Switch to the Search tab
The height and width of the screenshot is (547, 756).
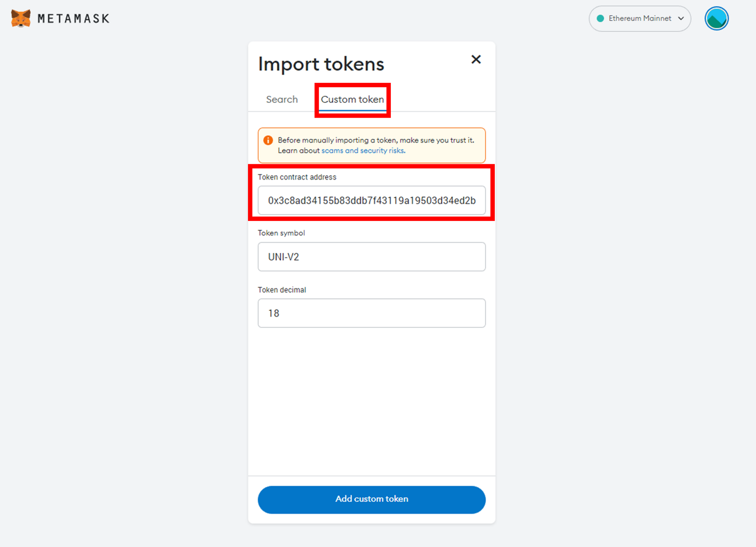282,99
